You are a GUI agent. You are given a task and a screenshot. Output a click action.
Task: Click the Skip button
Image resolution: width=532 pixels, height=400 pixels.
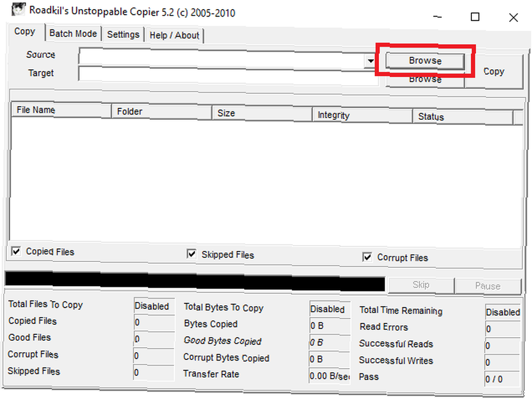(421, 285)
